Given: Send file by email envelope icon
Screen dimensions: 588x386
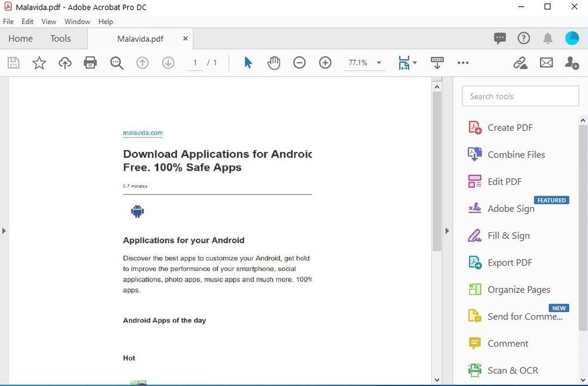Looking at the screenshot, I should pyautogui.click(x=546, y=63).
